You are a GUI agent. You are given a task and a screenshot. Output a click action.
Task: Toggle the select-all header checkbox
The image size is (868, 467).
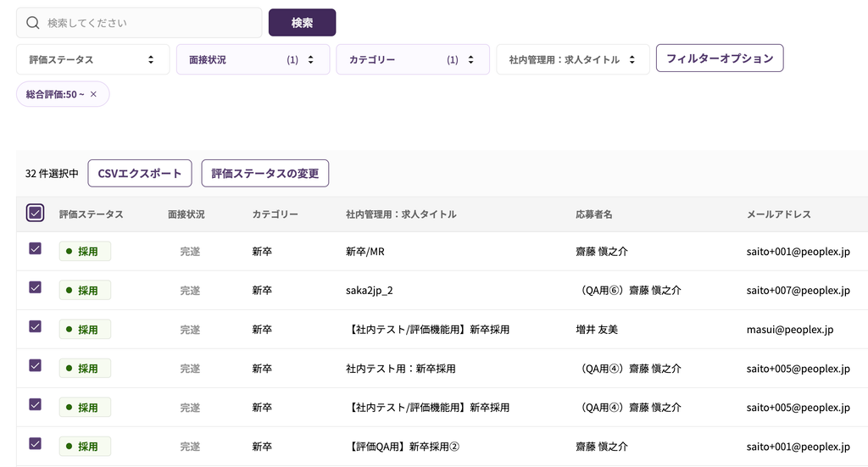click(x=35, y=214)
